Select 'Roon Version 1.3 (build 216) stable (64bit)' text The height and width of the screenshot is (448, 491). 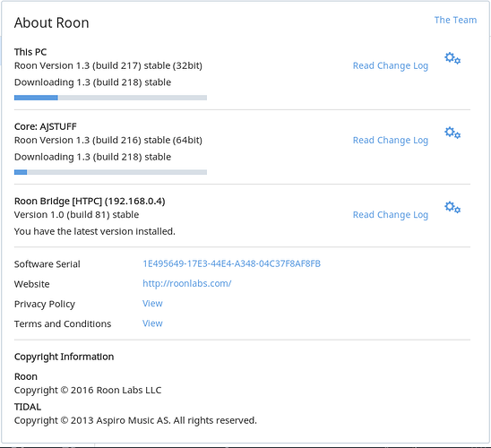[x=108, y=141]
